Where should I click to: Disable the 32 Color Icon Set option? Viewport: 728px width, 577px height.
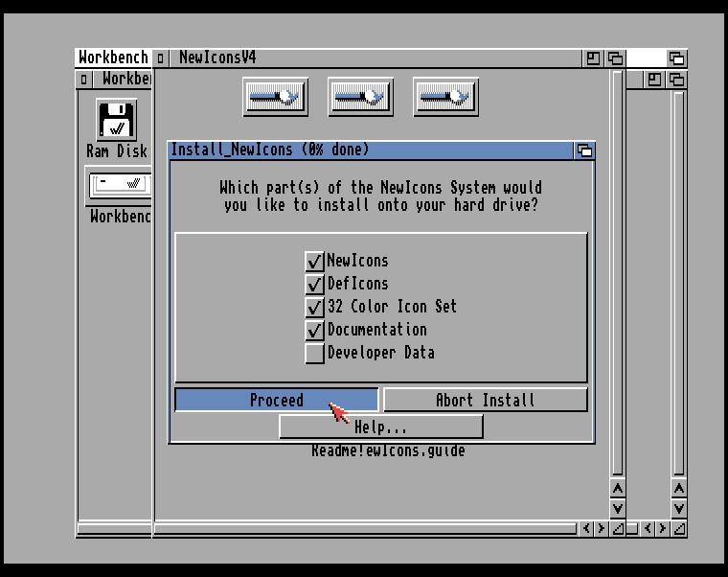pyautogui.click(x=314, y=307)
